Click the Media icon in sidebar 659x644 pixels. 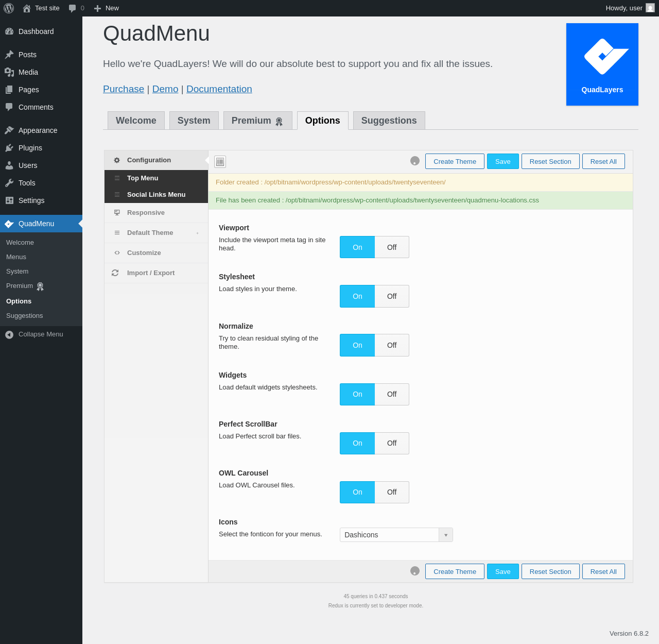coord(9,72)
